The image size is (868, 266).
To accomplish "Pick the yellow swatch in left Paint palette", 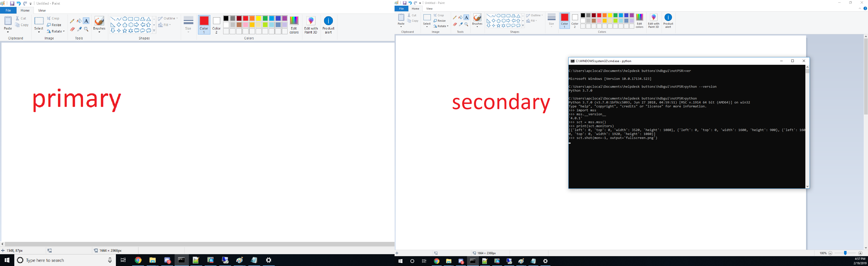I will pos(258,18).
